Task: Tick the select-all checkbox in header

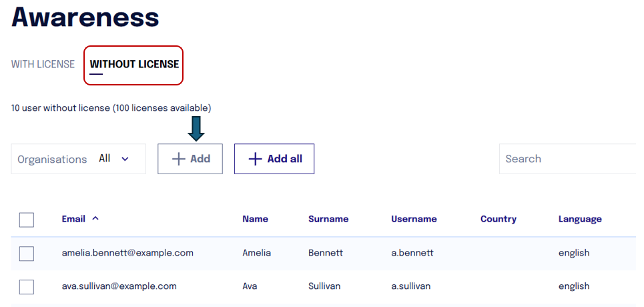Action: [x=27, y=220]
